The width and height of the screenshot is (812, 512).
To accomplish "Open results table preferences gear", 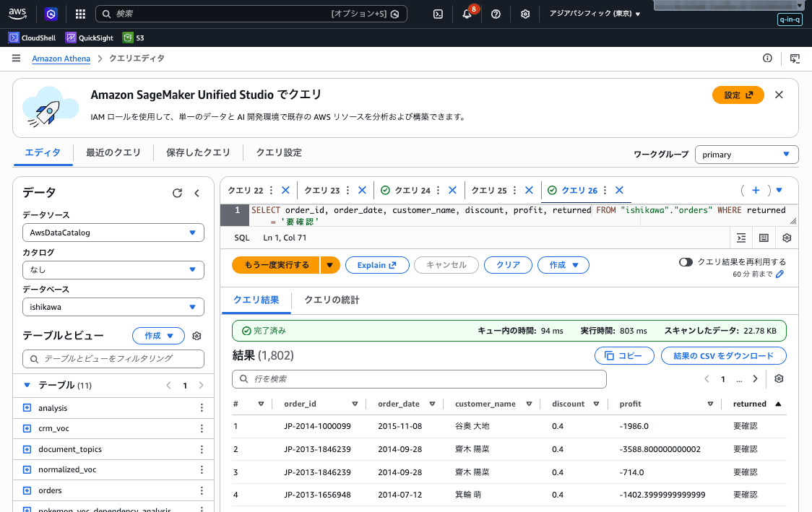I will click(779, 379).
